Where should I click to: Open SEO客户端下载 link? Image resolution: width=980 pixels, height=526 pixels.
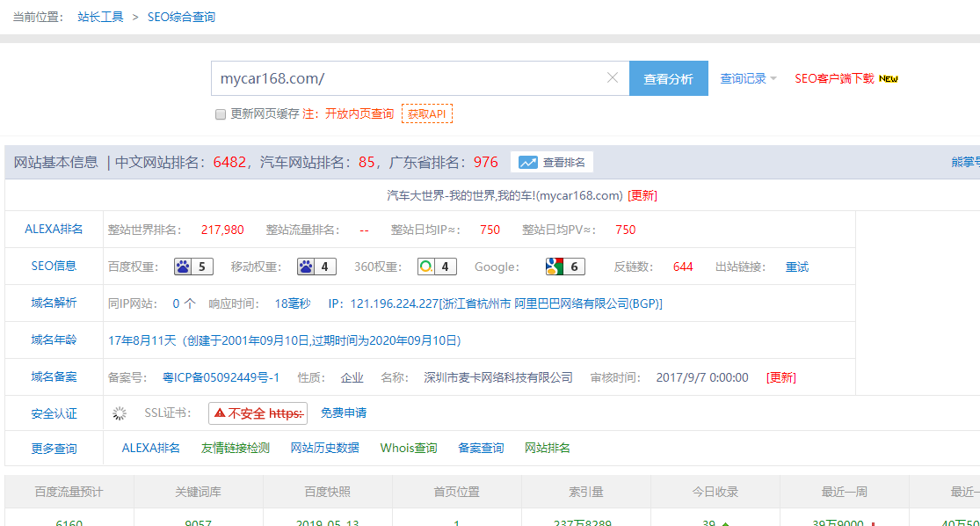coord(834,78)
